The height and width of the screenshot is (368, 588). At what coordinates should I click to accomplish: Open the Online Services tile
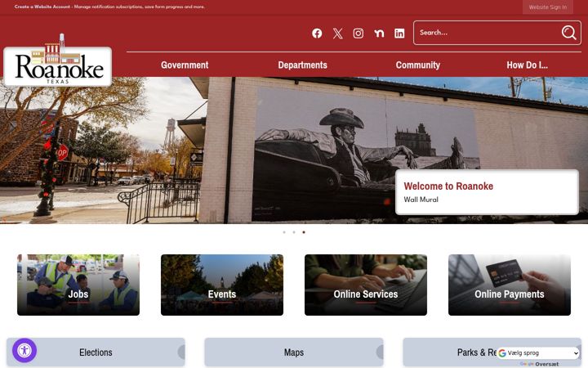coord(366,285)
